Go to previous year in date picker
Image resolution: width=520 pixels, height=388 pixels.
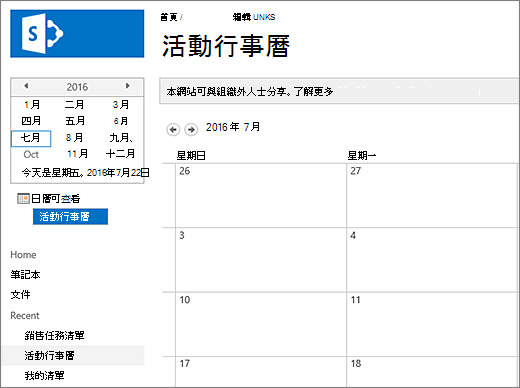tap(26, 86)
